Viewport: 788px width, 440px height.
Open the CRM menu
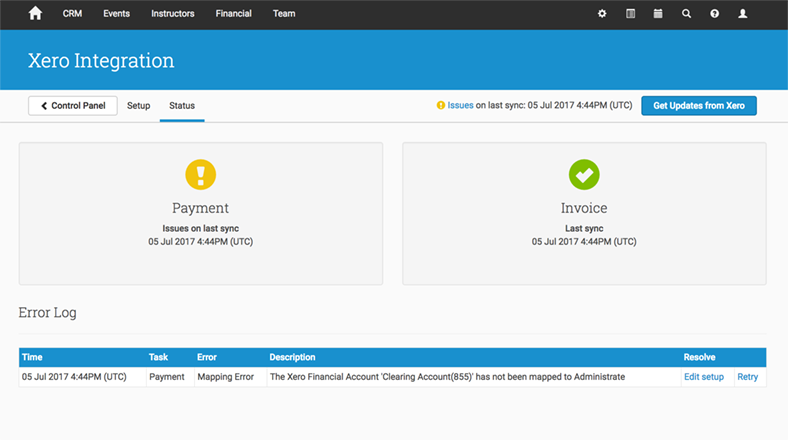click(72, 14)
